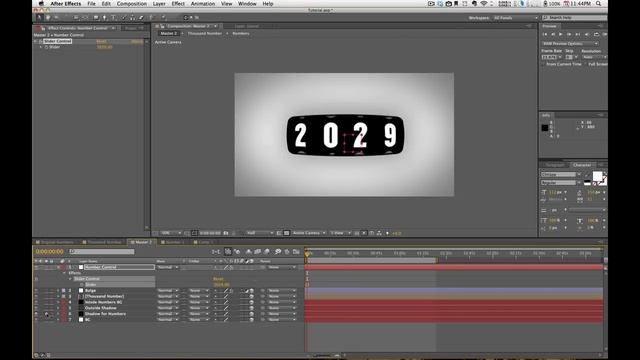This screenshot has width=640, height=360.
Task: Click the Slider stopwatch in Effect Controls
Action: point(47,47)
